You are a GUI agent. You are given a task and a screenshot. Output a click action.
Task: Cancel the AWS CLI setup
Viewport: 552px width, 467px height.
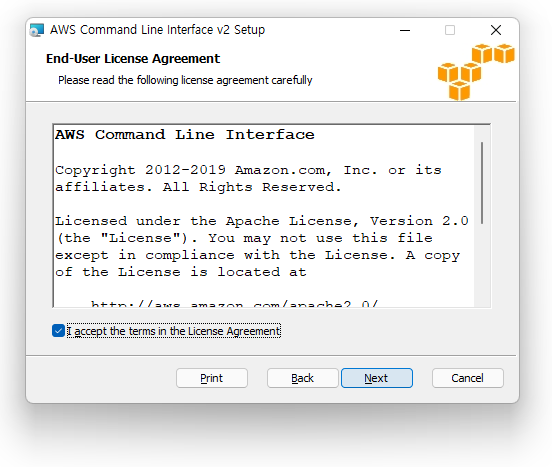[468, 378]
